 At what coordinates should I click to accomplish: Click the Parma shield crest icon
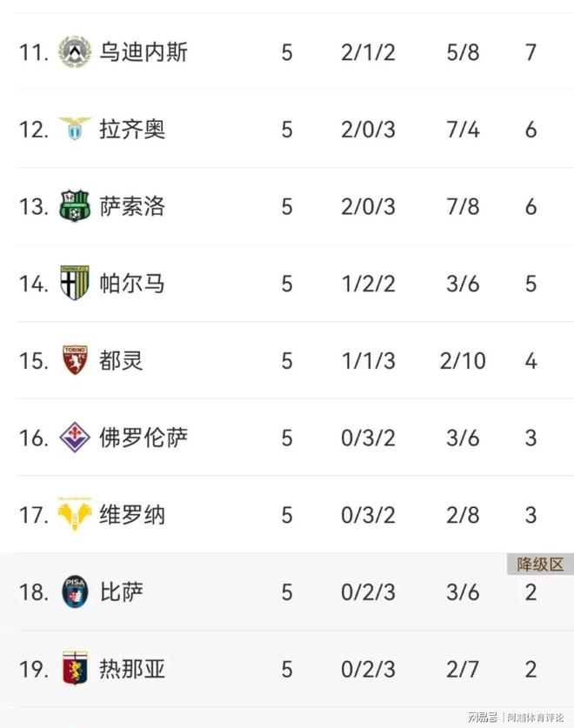pos(75,284)
